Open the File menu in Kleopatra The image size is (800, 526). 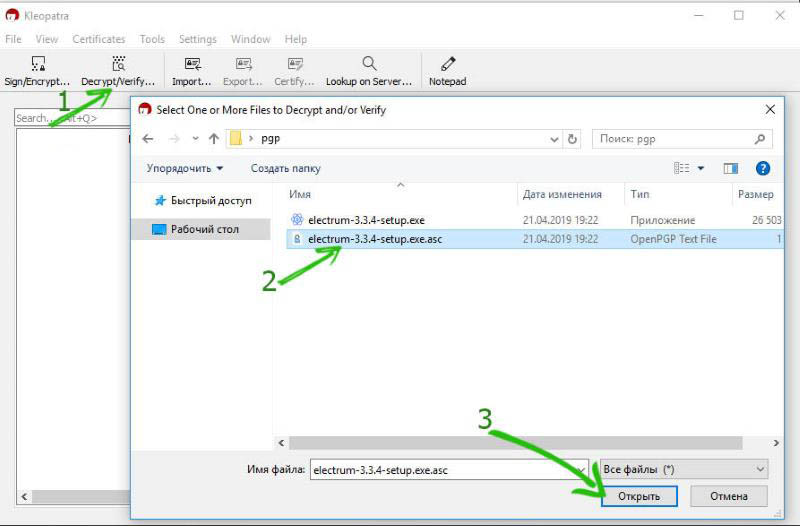pos(13,39)
